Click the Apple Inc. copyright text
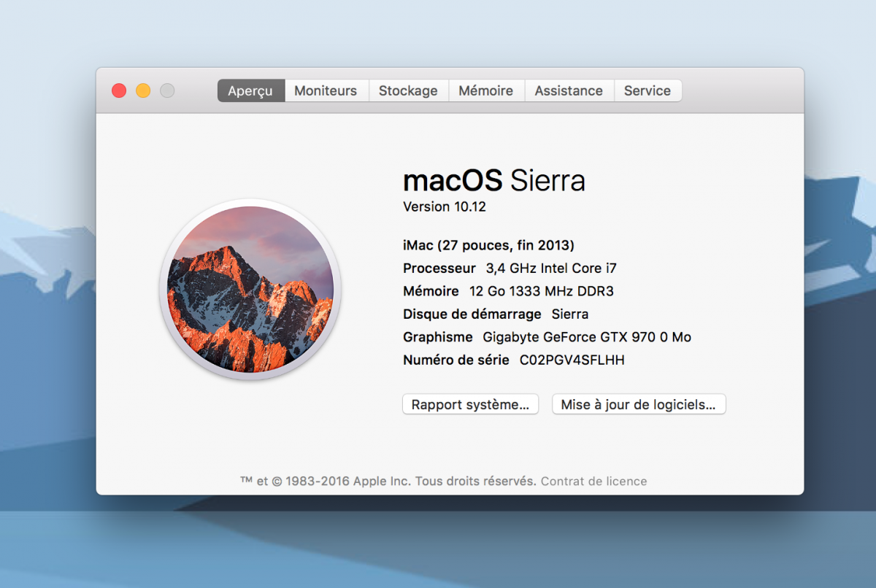Image resolution: width=876 pixels, height=588 pixels. point(388,481)
